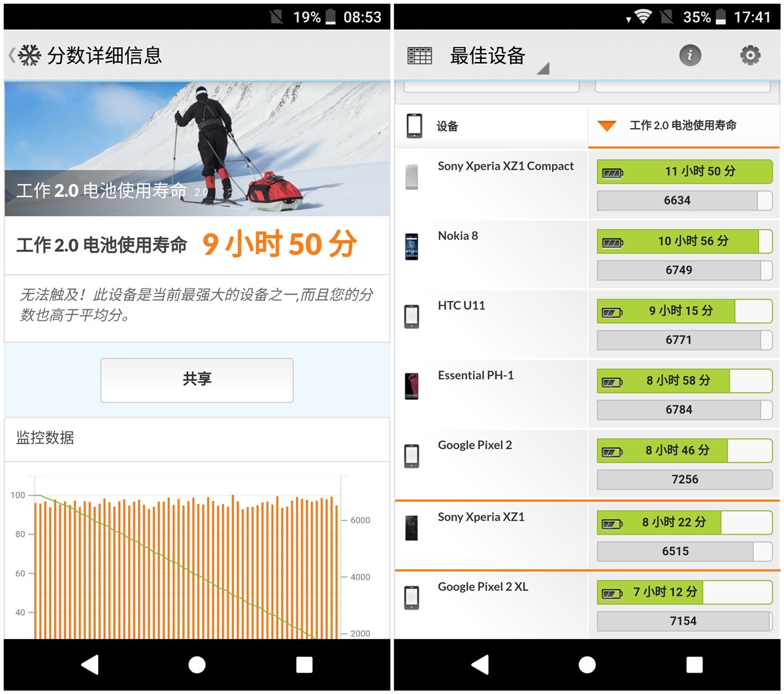Tap Nokia 8's battery life progress bar

click(x=683, y=242)
